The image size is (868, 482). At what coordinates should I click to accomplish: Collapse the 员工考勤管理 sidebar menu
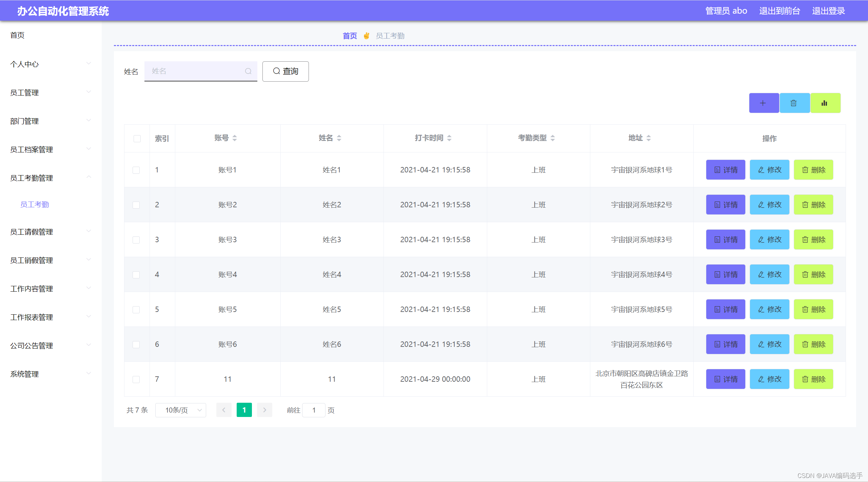51,178
